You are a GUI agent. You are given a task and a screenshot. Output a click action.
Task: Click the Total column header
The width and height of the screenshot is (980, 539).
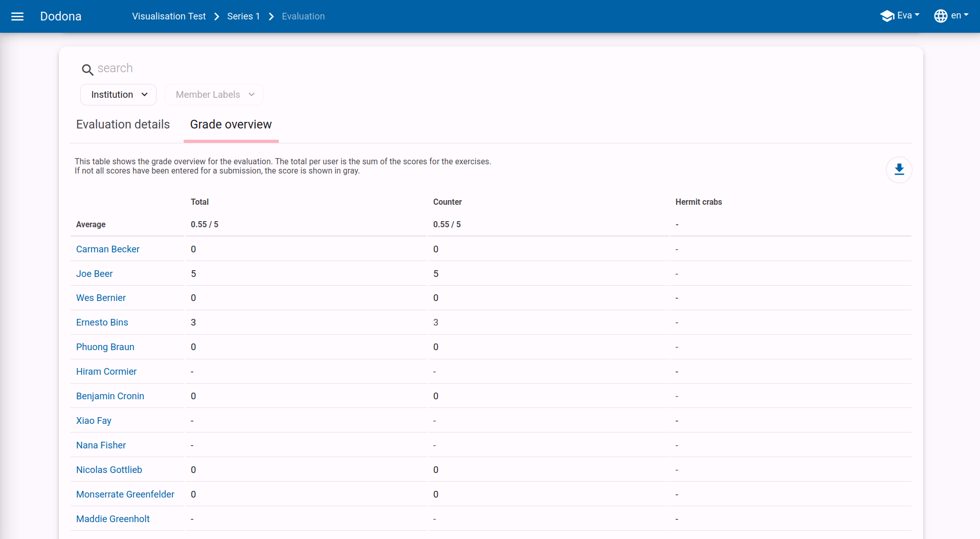click(x=199, y=202)
